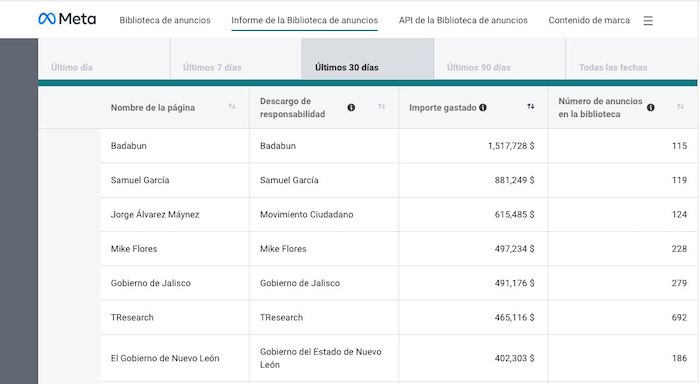Click ad count 692
The image size is (700, 384).
click(679, 317)
